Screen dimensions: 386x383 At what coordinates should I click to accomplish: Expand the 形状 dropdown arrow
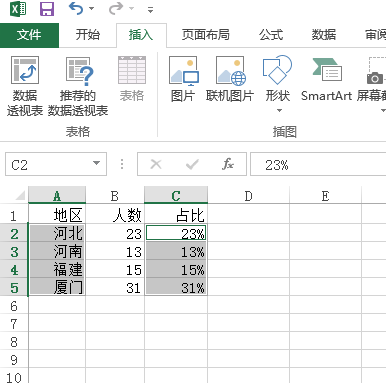[279, 110]
